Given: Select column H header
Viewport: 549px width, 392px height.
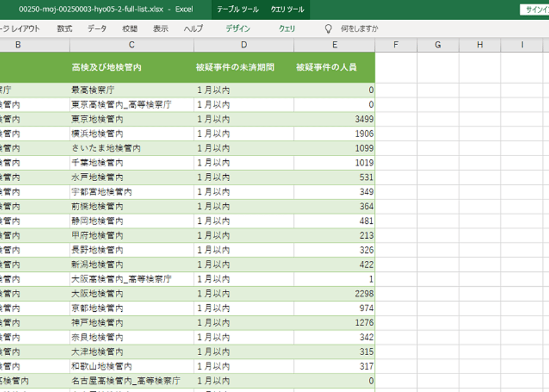Looking at the screenshot, I should (480, 45).
